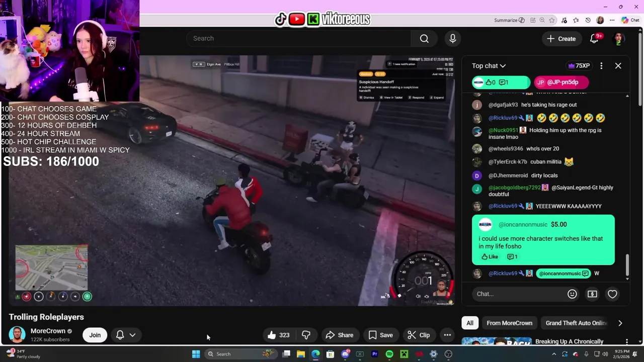Show the 75XP crown points badge

pos(579,66)
